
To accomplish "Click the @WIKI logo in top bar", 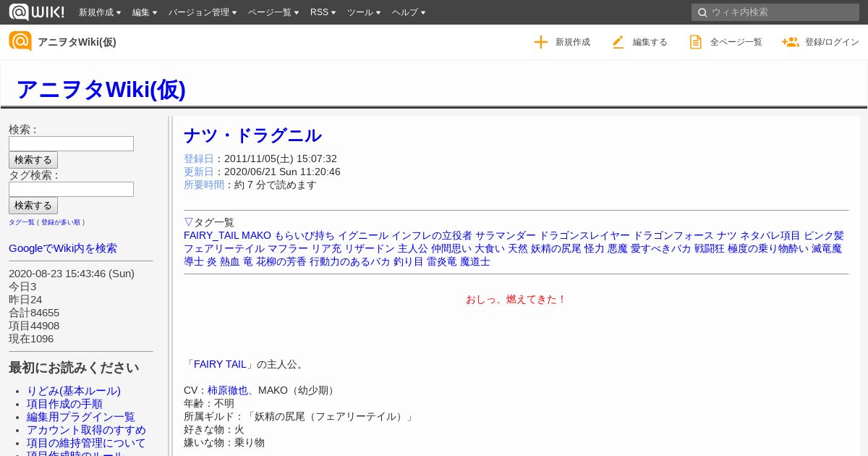I will coord(36,12).
